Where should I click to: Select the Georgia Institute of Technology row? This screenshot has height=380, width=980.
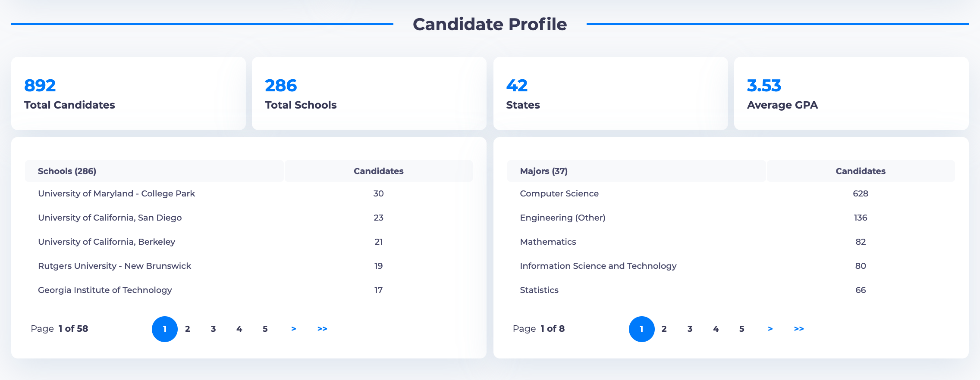(x=105, y=290)
